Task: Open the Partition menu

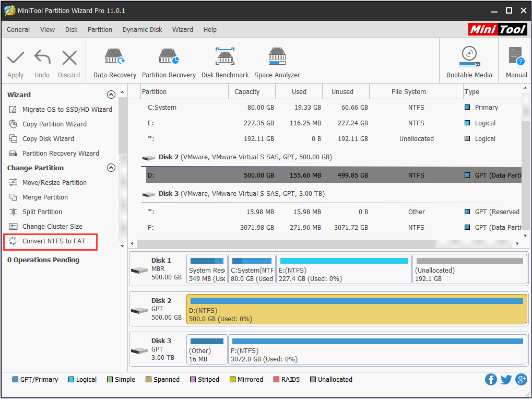Action: 100,30
